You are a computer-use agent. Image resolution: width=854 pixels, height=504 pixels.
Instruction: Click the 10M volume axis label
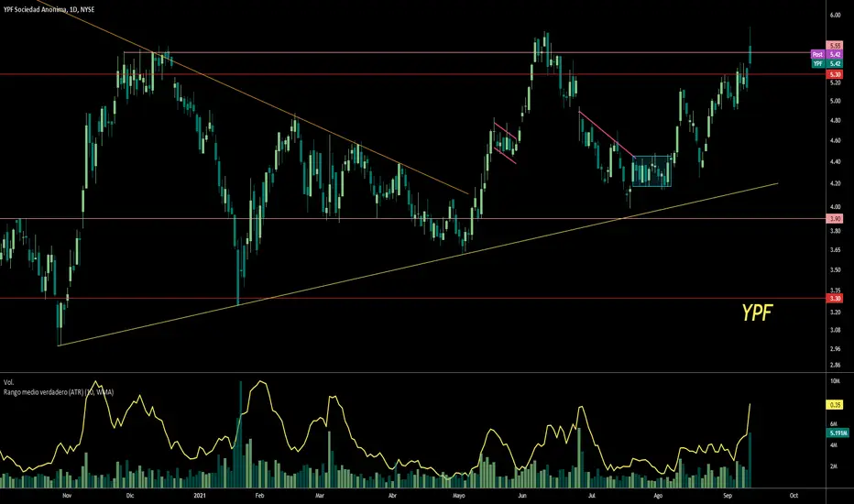pos(835,381)
